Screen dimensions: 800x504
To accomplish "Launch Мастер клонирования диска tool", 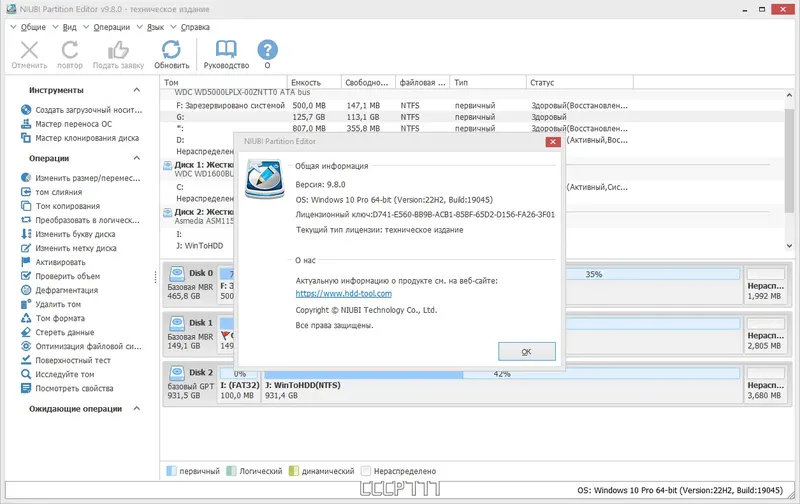I will click(80, 138).
